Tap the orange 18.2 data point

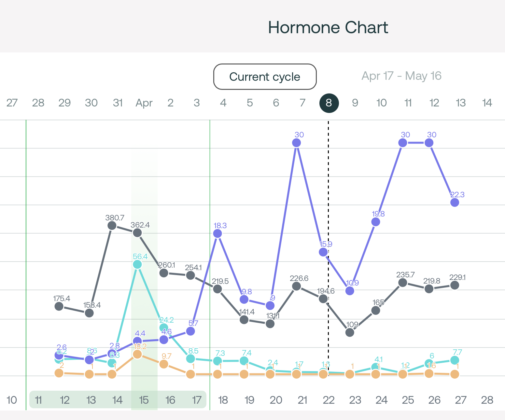[137, 354]
